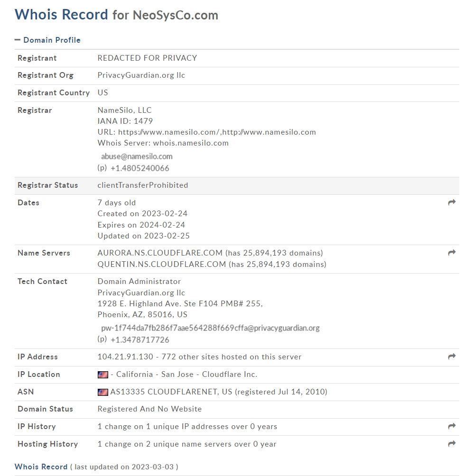Click the AURORA.NS.CLOUDFLARE.COM name server
This screenshot has width=474, height=476.
(x=160, y=253)
